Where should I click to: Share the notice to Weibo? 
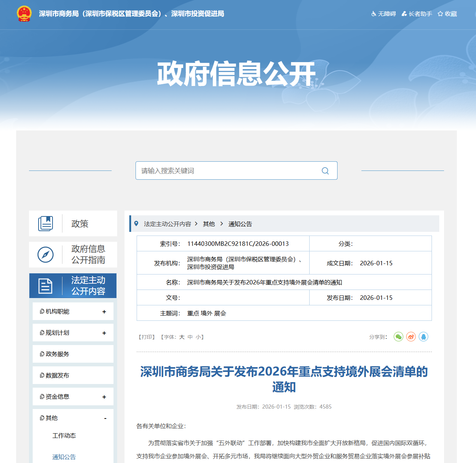coord(411,337)
